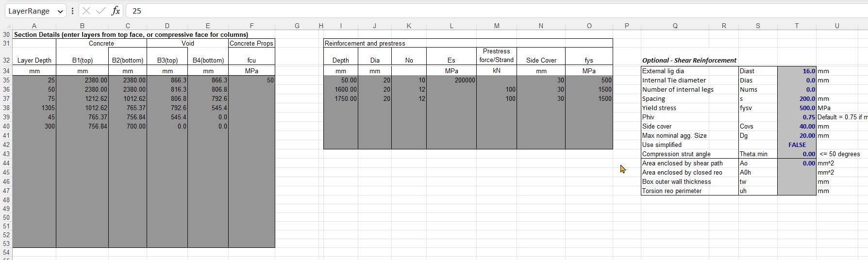The width and height of the screenshot is (868, 260).
Task: Select the External lig dia value 16.0
Action: tap(796, 71)
